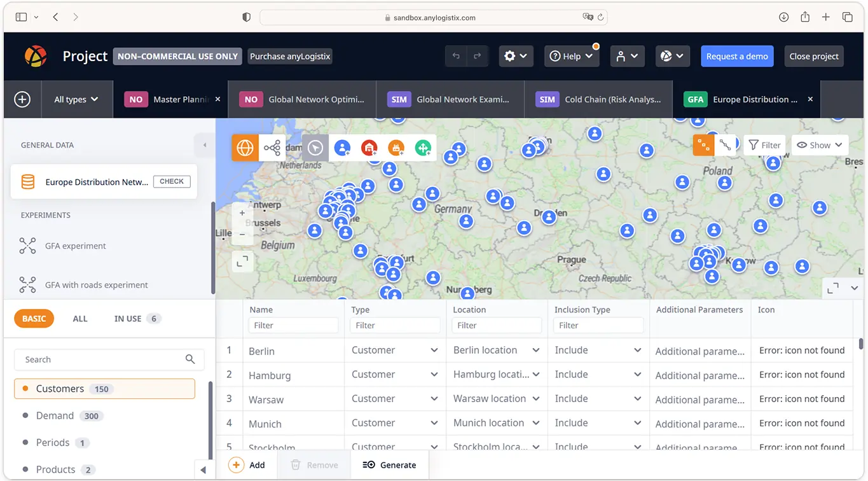The height and width of the screenshot is (481, 868).
Task: Click the Generate button
Action: [389, 465]
